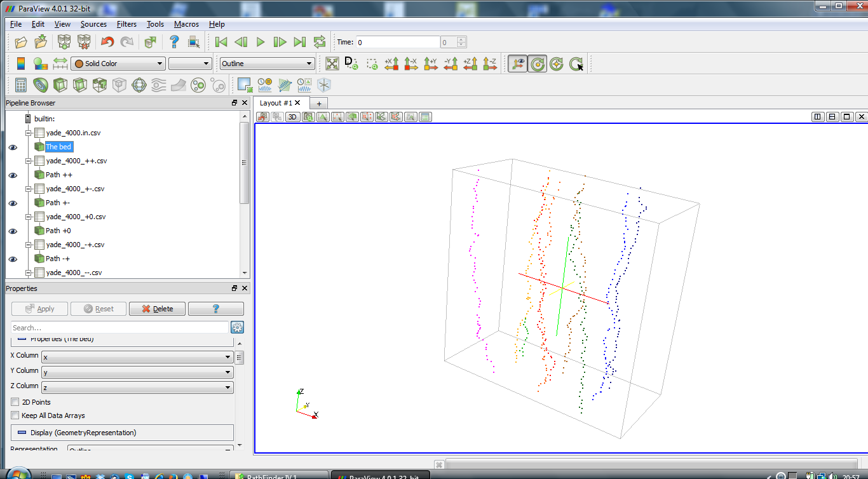Image resolution: width=868 pixels, height=479 pixels.
Task: Hide the Path ++ source visibility
Action: tap(13, 175)
